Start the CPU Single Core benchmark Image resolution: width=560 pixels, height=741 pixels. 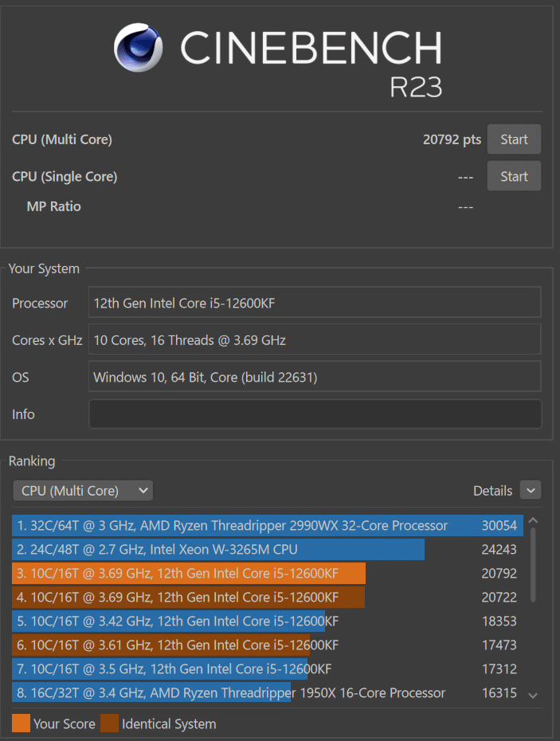(x=514, y=176)
